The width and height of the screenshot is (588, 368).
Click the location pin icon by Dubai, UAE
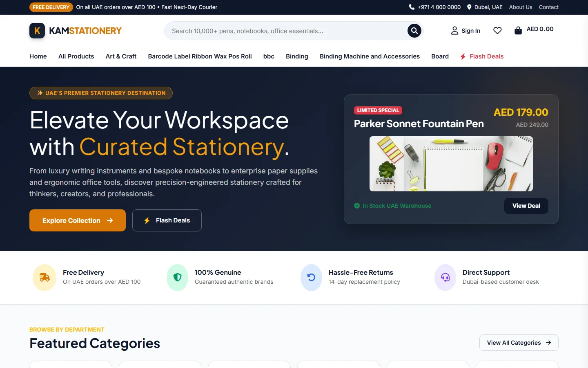point(469,7)
